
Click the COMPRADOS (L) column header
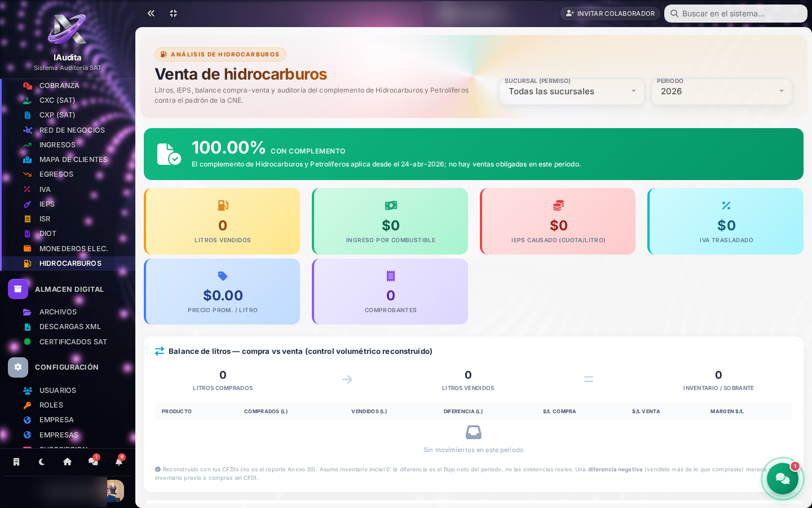pyautogui.click(x=266, y=411)
